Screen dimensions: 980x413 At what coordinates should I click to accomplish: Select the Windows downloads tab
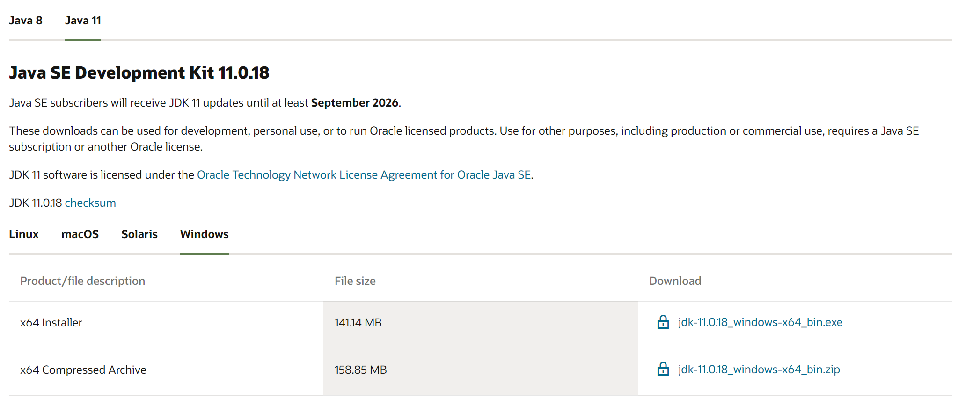click(205, 234)
